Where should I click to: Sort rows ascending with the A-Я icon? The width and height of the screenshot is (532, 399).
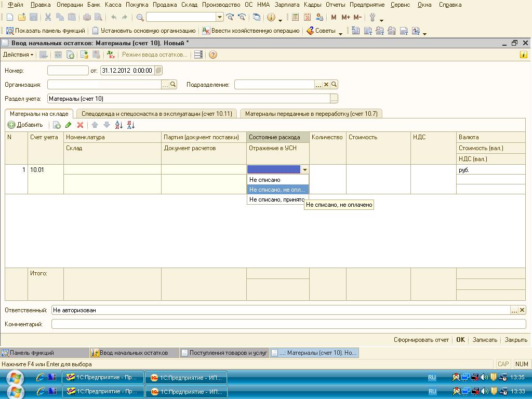(118, 125)
